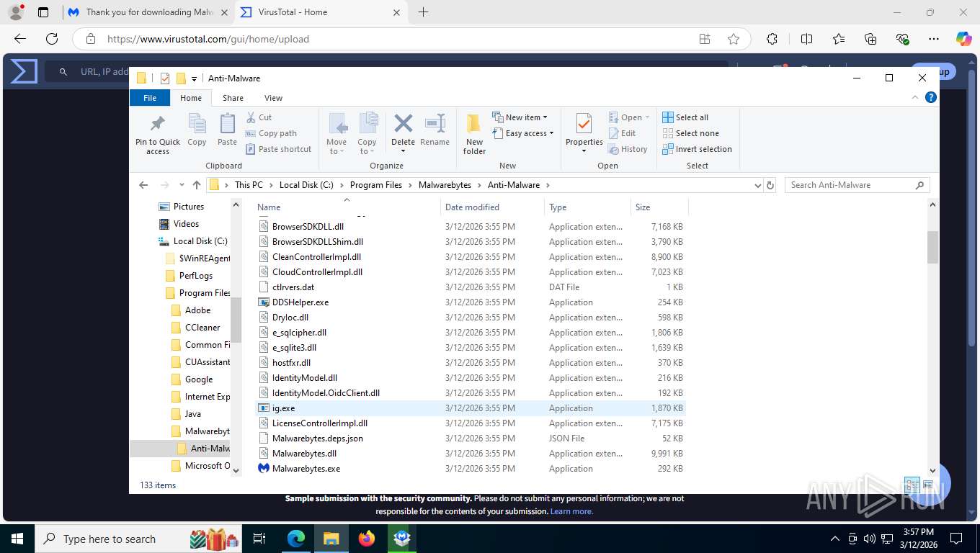Viewport: 980px width, 553px height.
Task: Refresh the Anti-Malware folder view
Action: (770, 185)
